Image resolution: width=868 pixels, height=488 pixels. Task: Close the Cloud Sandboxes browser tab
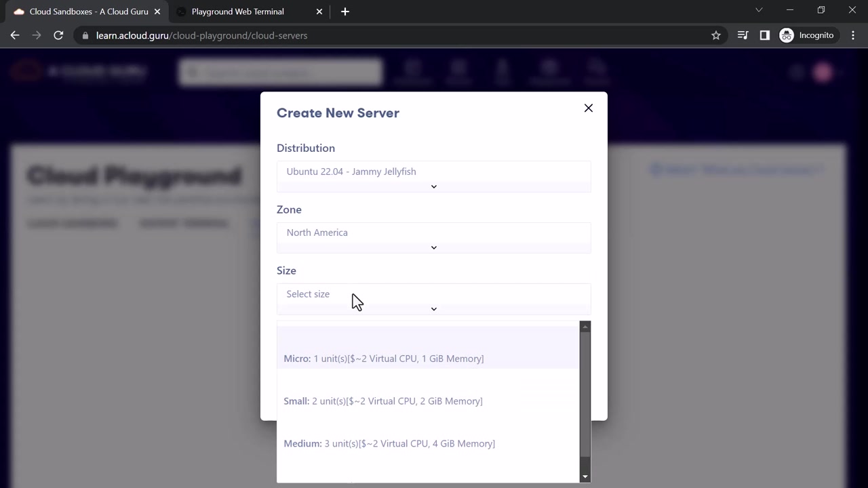coord(157,12)
